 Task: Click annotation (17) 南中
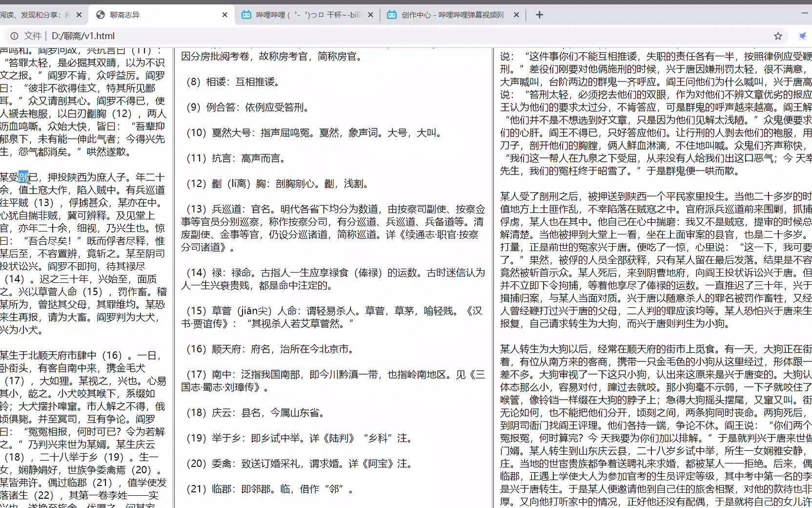[333, 381]
